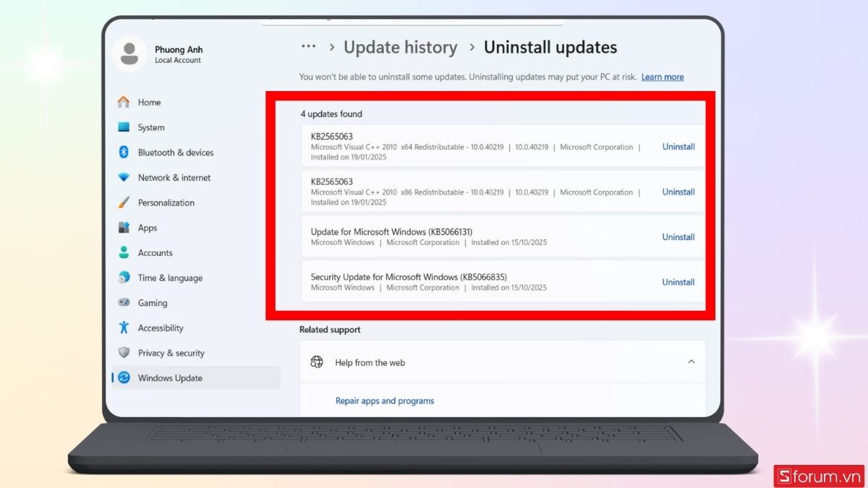Click the Help from the web label

coord(370,363)
